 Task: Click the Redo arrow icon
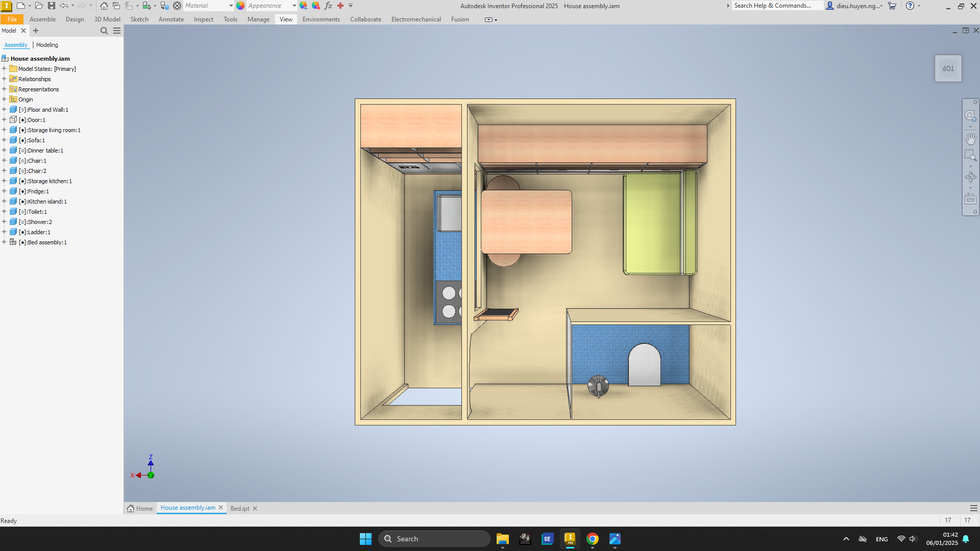82,6
